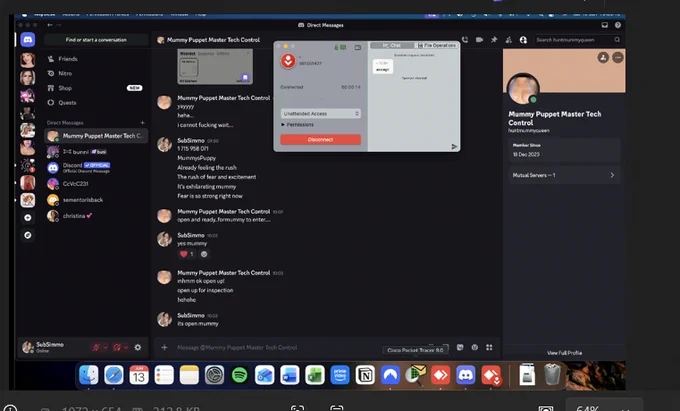This screenshot has height=411, width=680.
Task: Open the christina direct message
Action: [96, 216]
